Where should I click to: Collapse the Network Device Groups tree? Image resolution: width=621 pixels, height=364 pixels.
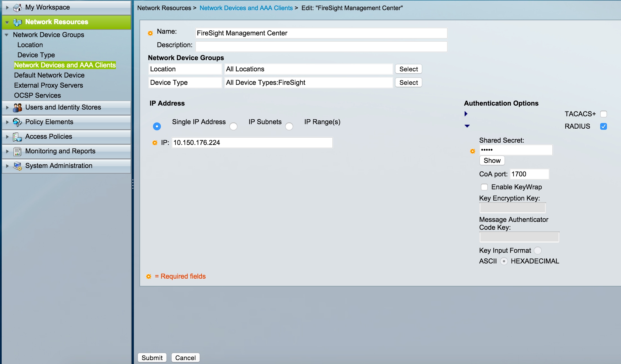pyautogui.click(x=6, y=35)
